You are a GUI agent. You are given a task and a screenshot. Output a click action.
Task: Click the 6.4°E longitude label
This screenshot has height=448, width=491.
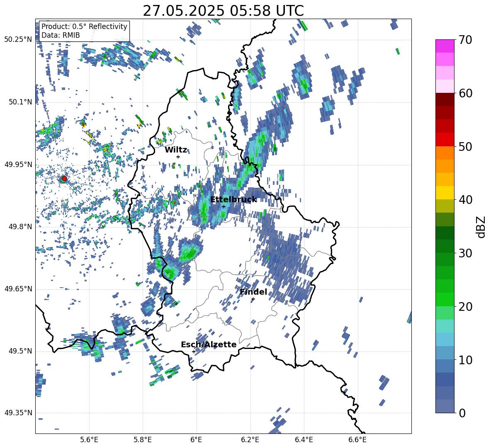304,440
